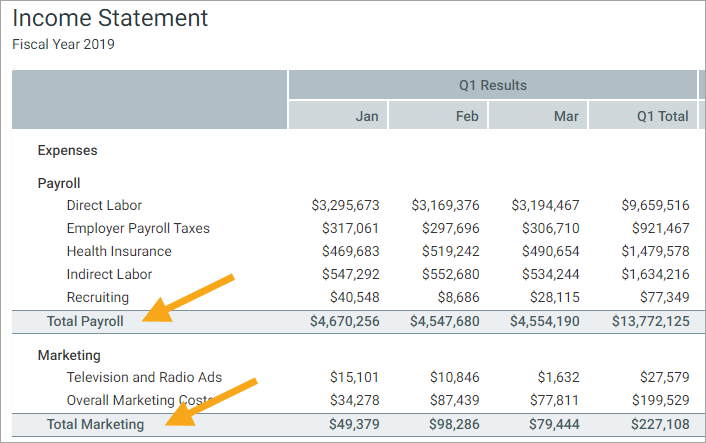Select the Q1 Total column header
706x443 pixels.
coord(662,116)
